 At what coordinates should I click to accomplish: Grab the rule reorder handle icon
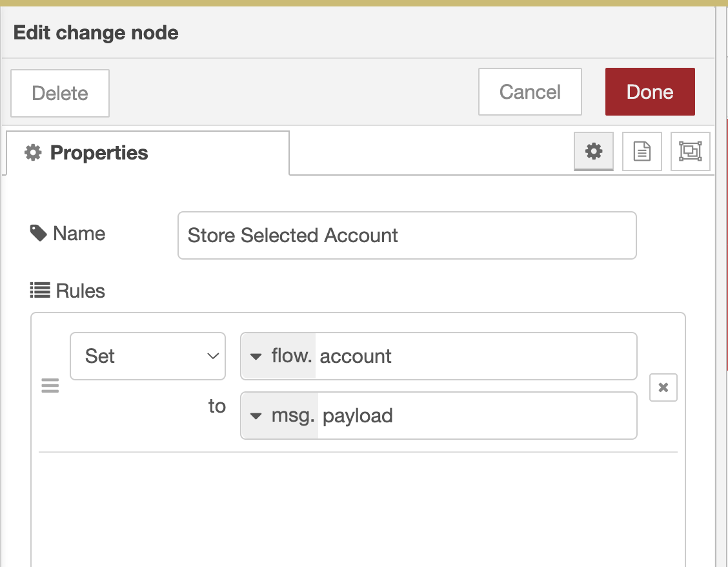pos(50,386)
